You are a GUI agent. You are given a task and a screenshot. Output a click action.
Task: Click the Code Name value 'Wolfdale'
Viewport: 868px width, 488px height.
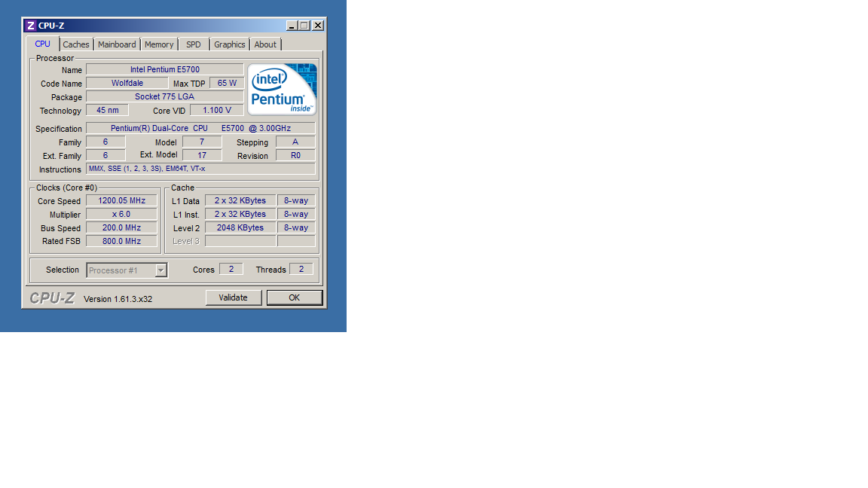point(127,83)
